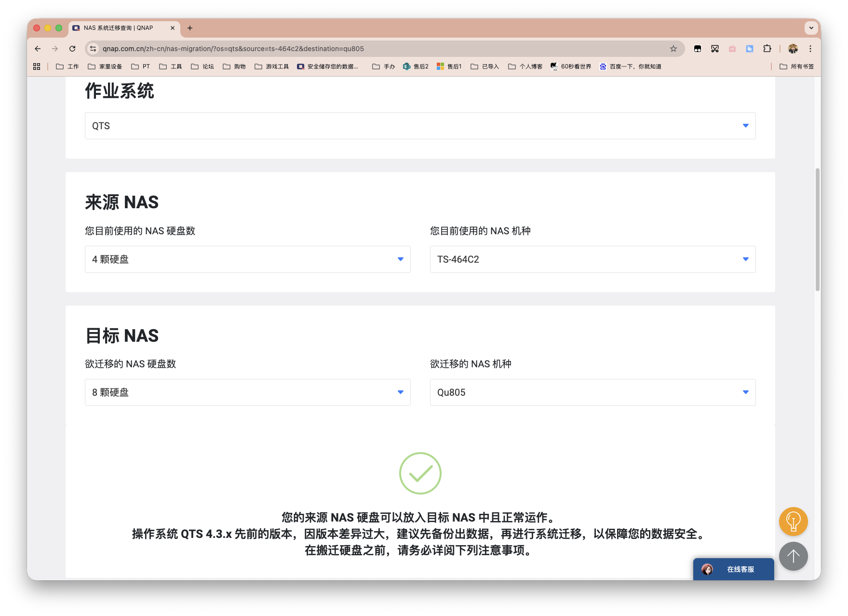This screenshot has height=616, width=848.
Task: Expand the 作业系统 QTS dropdown
Action: (420, 126)
